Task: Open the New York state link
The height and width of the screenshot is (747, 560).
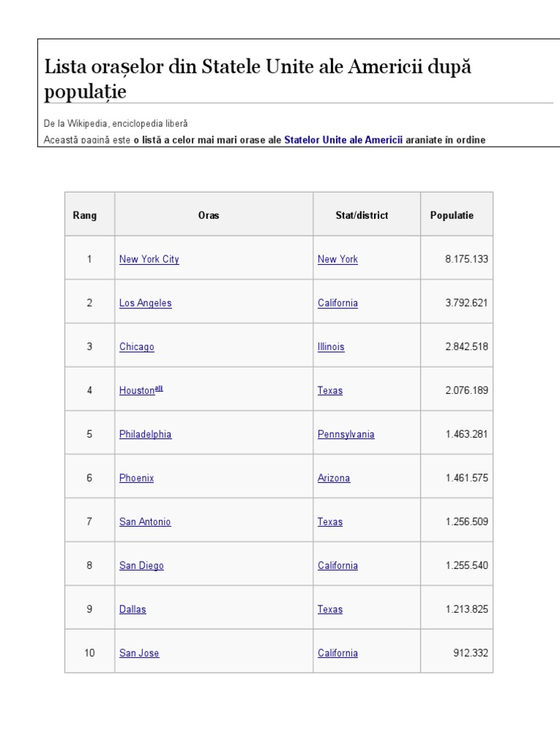Action: pyautogui.click(x=338, y=259)
